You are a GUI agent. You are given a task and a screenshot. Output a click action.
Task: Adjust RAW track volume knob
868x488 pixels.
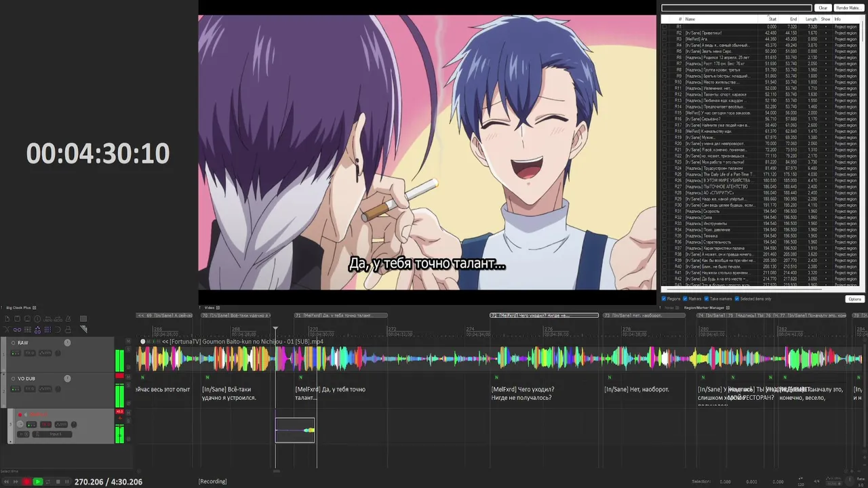67,343
